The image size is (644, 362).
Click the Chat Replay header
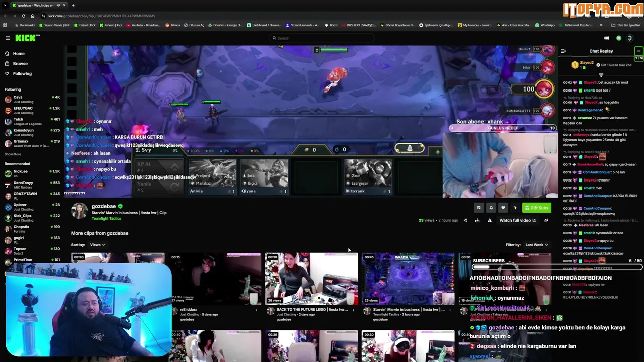pos(601,51)
